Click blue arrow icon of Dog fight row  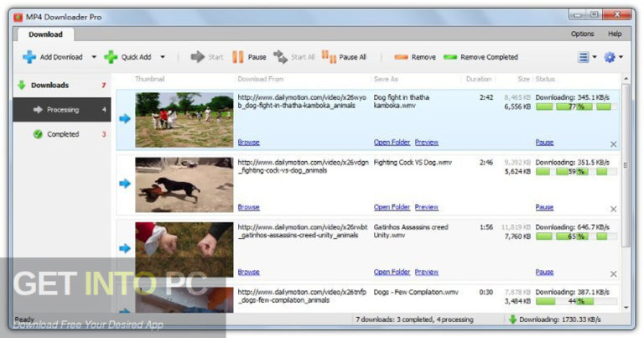pyautogui.click(x=125, y=119)
